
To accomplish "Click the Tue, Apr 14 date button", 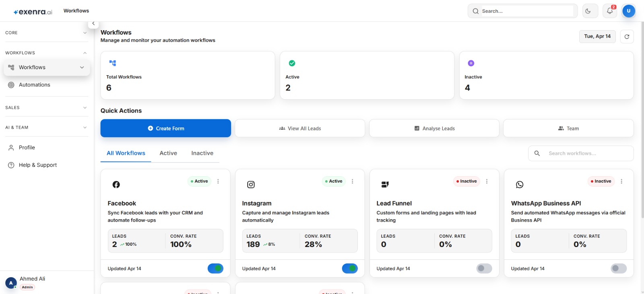I will tap(597, 37).
